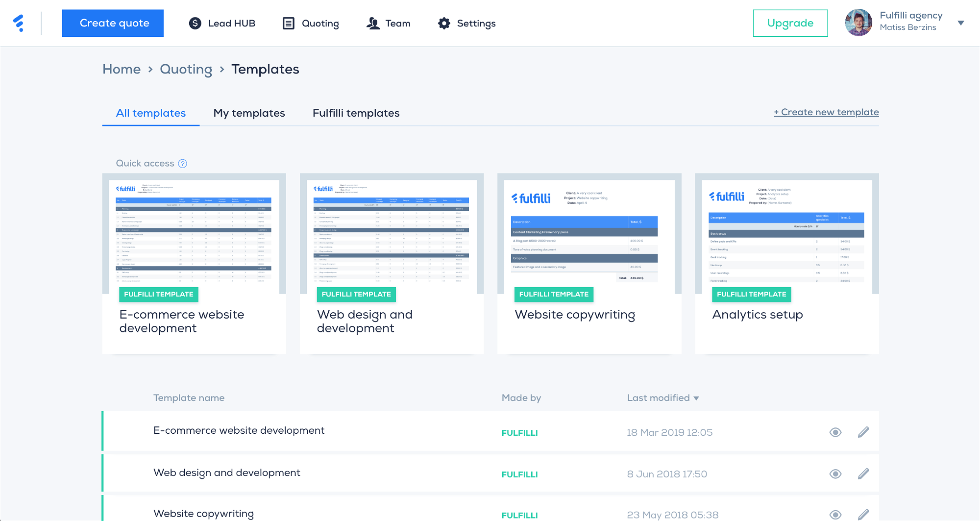Screen dimensions: 980x521
Task: Edit the E-commerce website development template
Action: pos(863,432)
